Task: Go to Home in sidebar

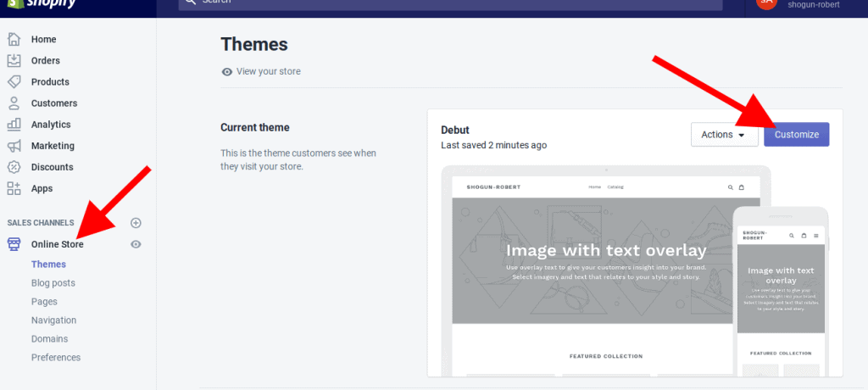Action: (x=44, y=39)
